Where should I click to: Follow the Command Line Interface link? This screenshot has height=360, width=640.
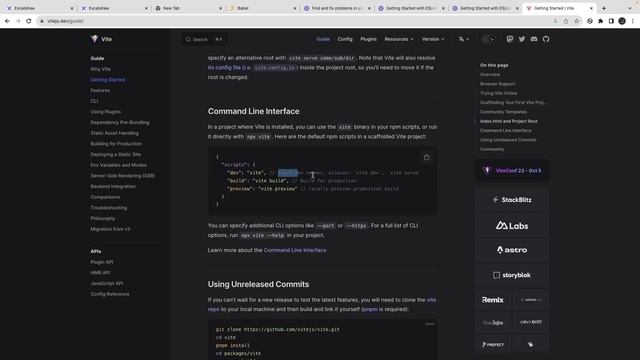coord(295,250)
